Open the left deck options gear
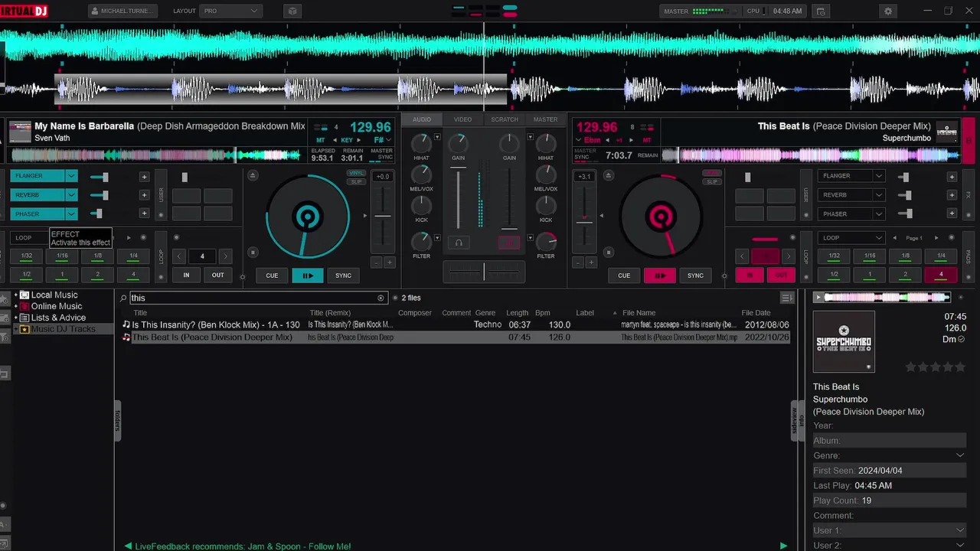Viewport: 980px width, 551px height. (243, 277)
